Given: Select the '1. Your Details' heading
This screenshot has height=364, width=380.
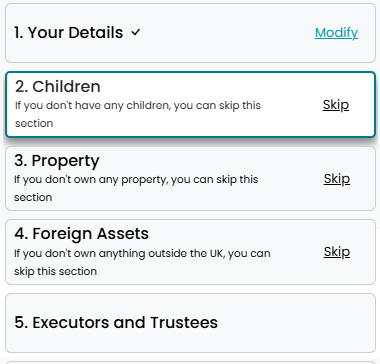Looking at the screenshot, I should [69, 33].
